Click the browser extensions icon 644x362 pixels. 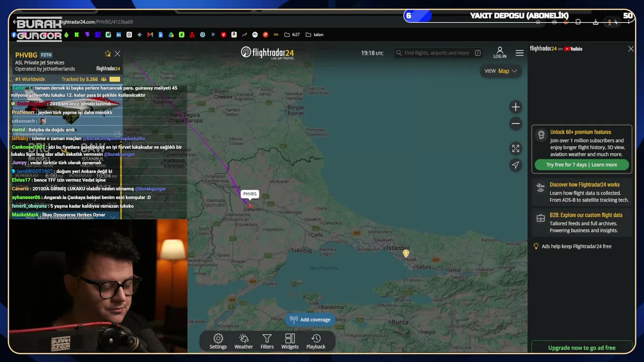tap(578, 22)
